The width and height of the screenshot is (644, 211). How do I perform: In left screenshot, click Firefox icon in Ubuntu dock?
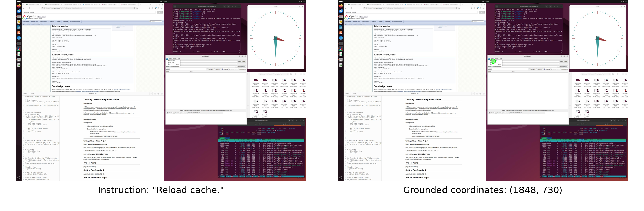coord(19,6)
